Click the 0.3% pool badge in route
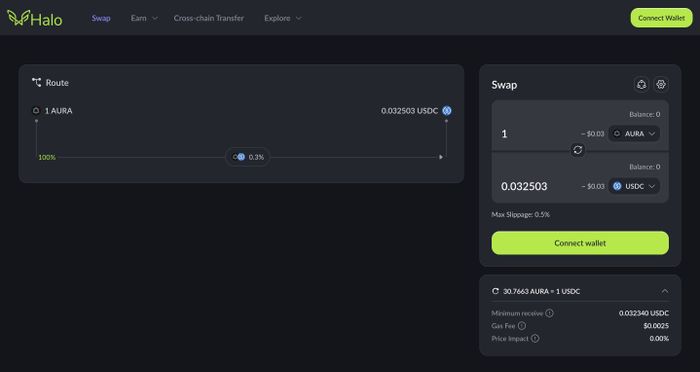Viewport: 700px width, 372px height. 248,157
